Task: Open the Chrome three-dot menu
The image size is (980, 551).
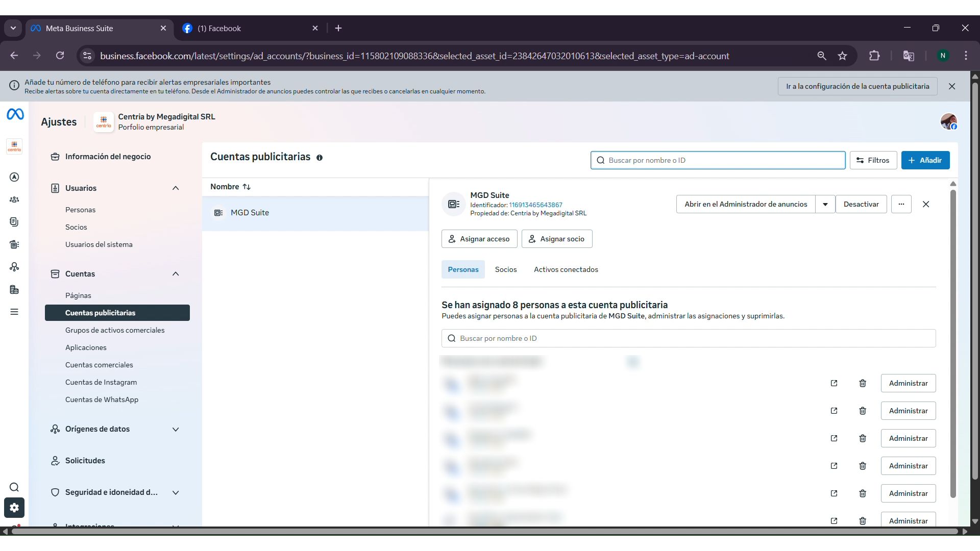Action: coord(966,56)
